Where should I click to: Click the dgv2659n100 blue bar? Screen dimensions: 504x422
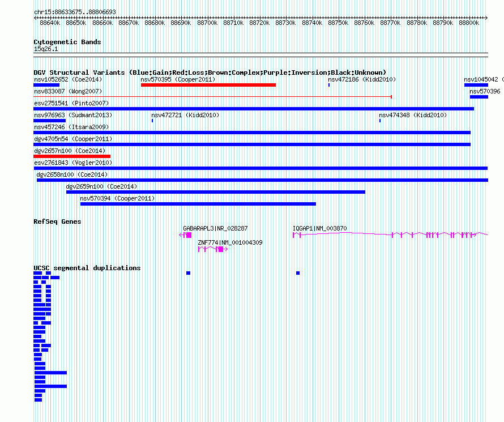216,192
